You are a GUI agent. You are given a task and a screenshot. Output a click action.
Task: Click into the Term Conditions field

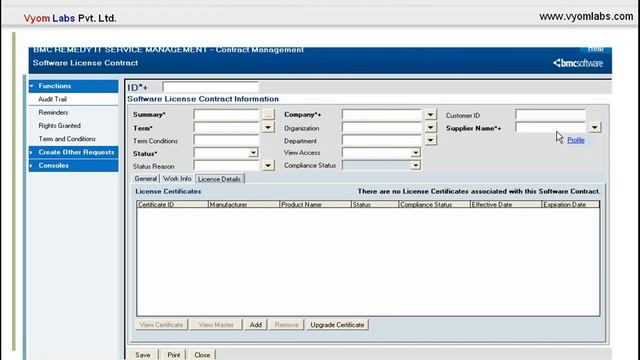coord(227,140)
